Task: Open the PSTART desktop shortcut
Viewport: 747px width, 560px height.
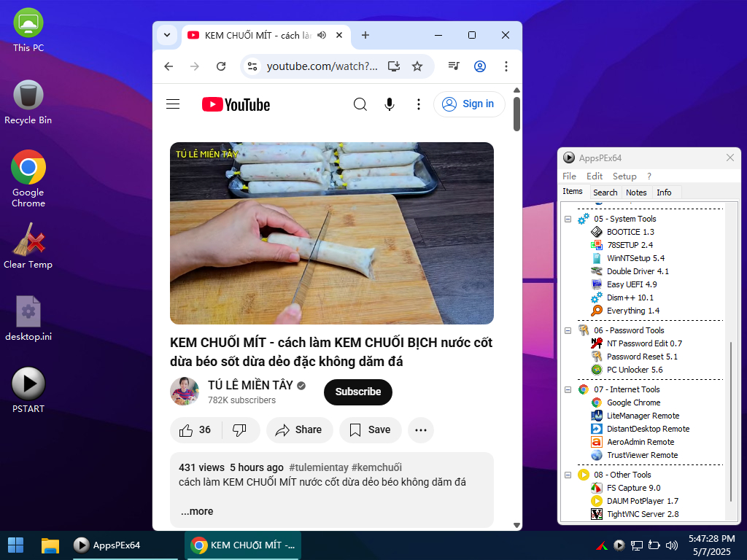Action: pyautogui.click(x=28, y=391)
